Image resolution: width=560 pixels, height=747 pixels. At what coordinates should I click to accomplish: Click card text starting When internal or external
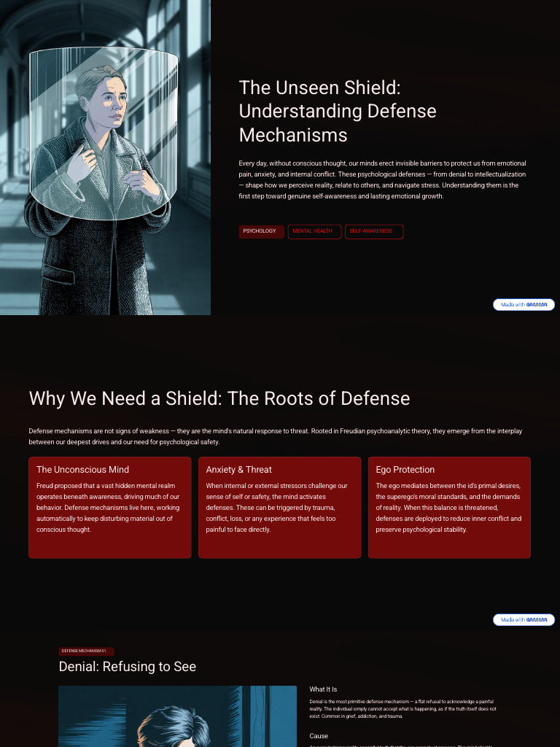(x=276, y=508)
